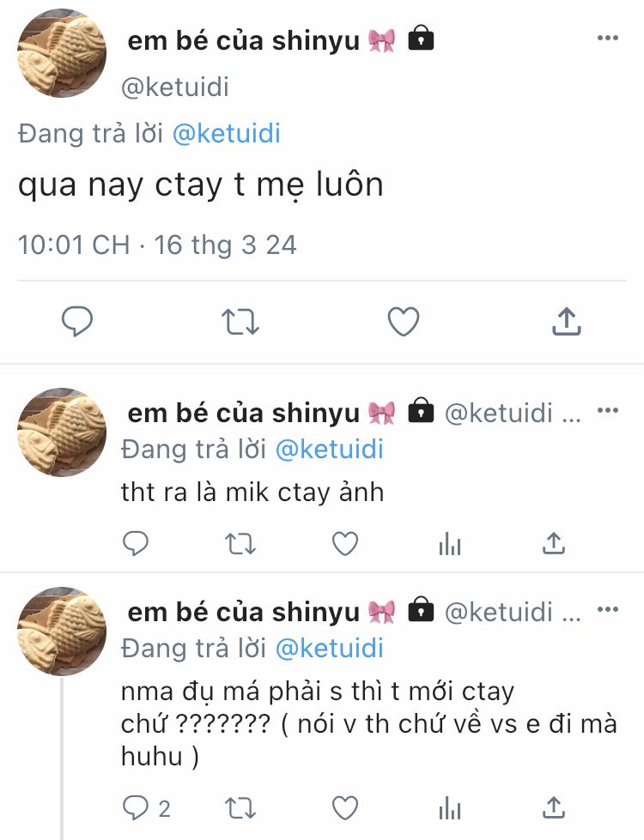Open @ketuidi link in main tweet's reply line
The width and height of the screenshot is (644, 840).
coord(227,134)
